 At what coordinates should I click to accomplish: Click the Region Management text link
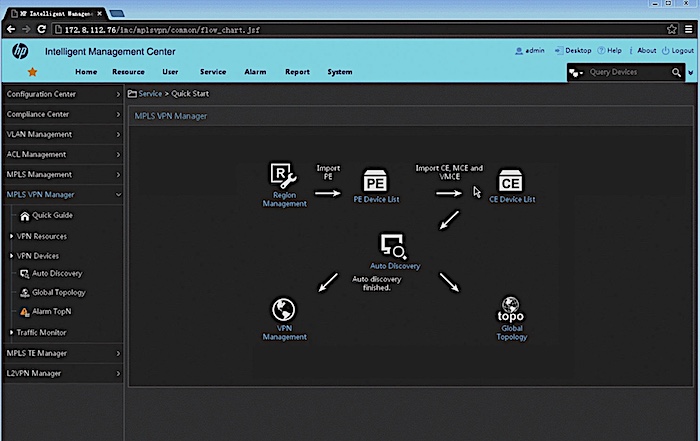tap(285, 200)
